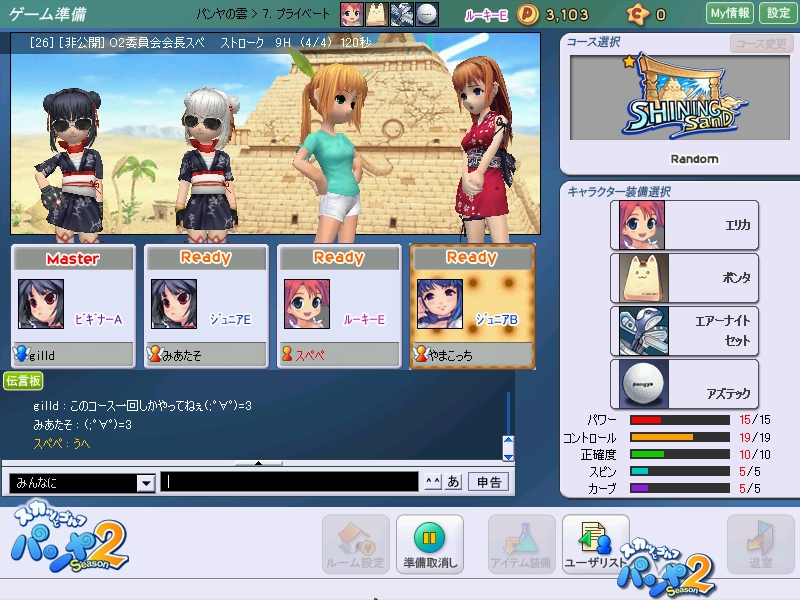The width and height of the screenshot is (800, 600).
Task: Click the Shining Sand course thumbnail
Action: tap(680, 97)
